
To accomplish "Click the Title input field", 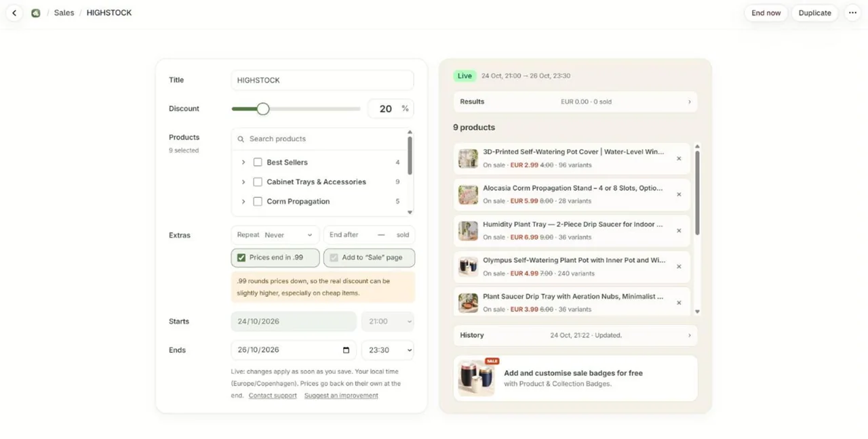I will tap(322, 80).
